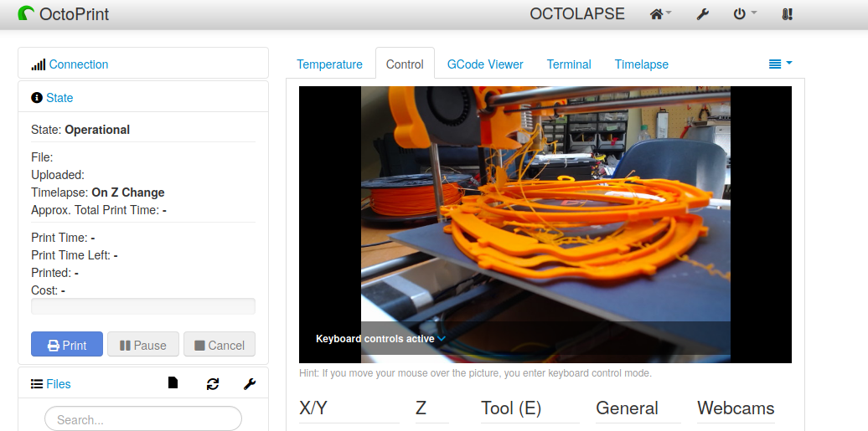Collapse the State panel
The width and height of the screenshot is (868, 431).
click(59, 98)
